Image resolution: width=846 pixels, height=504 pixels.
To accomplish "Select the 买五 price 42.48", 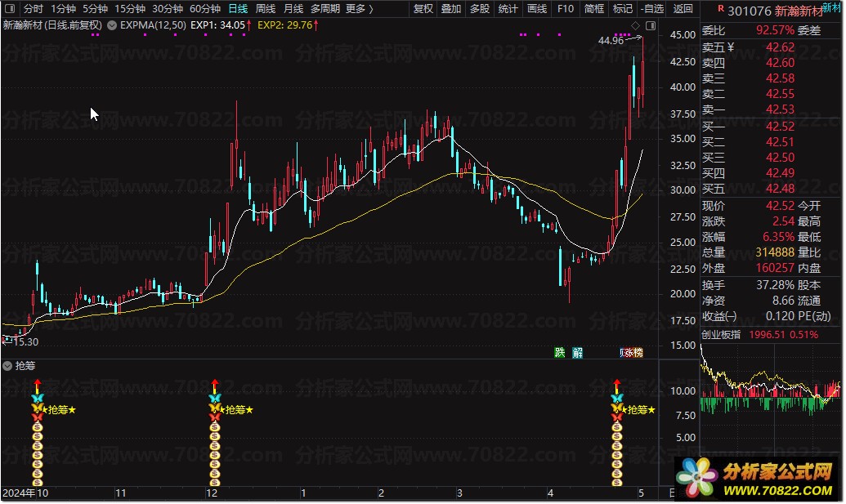I will pos(780,190).
